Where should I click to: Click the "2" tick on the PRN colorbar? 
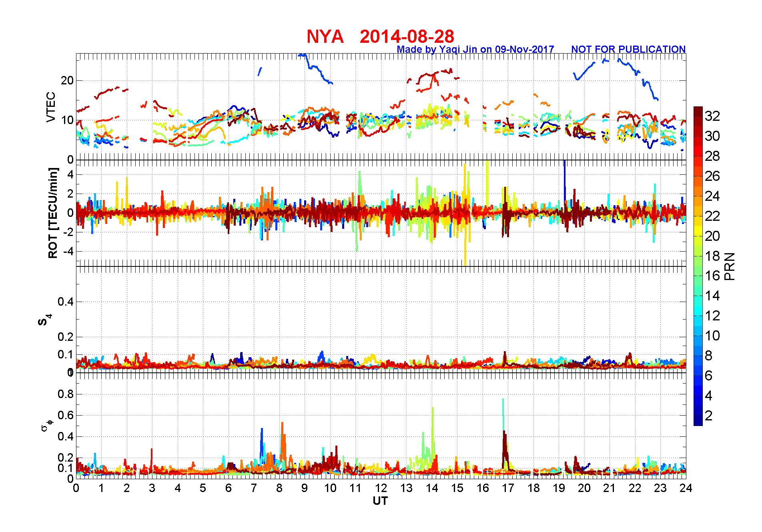point(708,416)
